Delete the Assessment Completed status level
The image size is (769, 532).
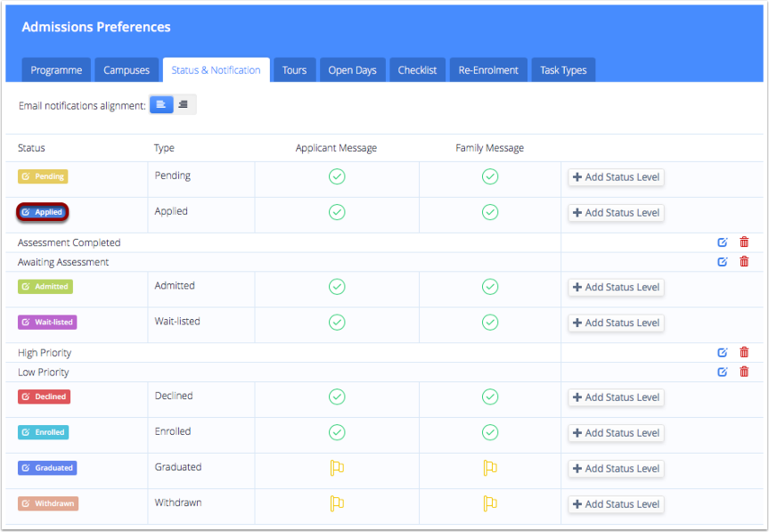(x=744, y=243)
